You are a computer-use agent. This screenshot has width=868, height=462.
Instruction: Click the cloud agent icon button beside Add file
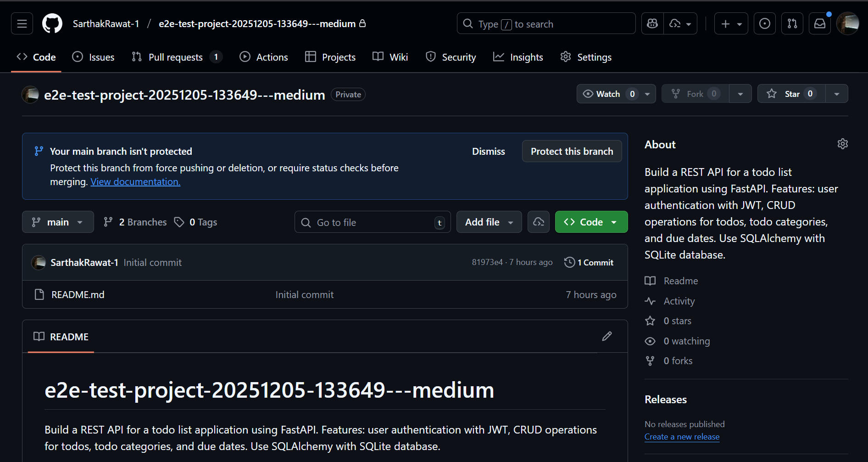pos(539,222)
